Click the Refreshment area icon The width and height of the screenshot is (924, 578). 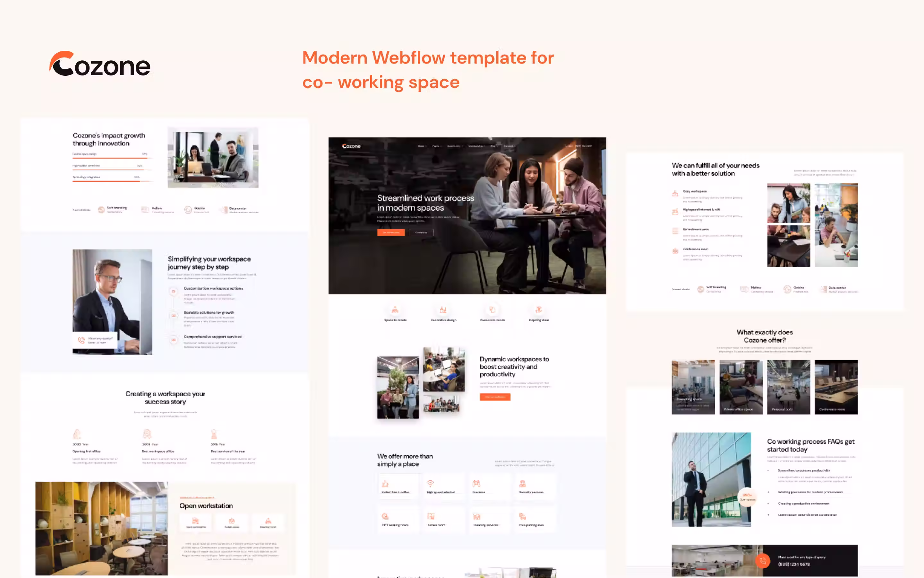tap(675, 231)
